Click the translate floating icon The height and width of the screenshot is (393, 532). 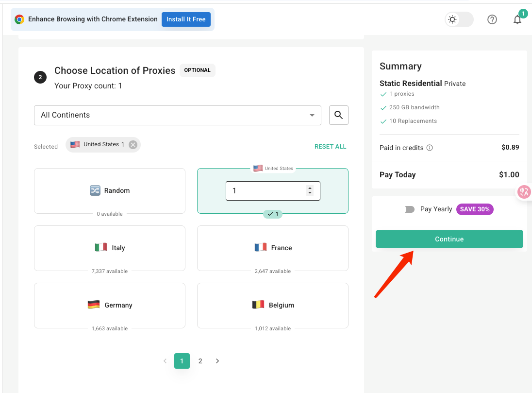pos(524,192)
